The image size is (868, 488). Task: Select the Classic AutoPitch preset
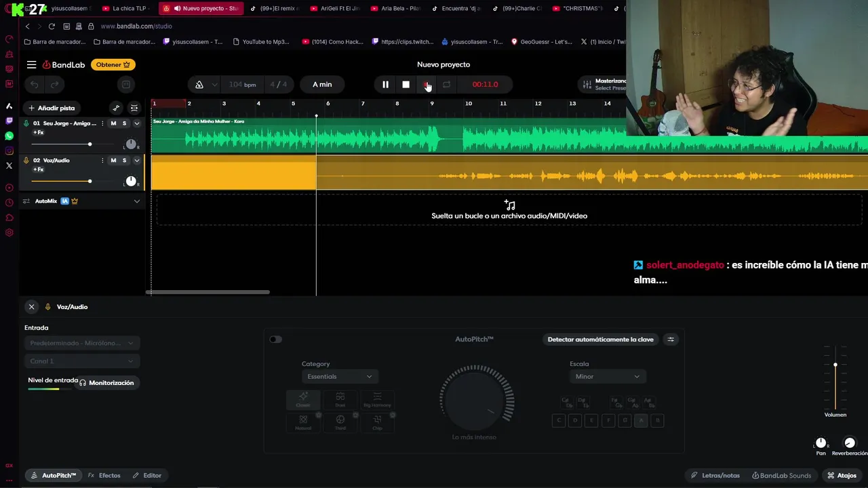(303, 400)
